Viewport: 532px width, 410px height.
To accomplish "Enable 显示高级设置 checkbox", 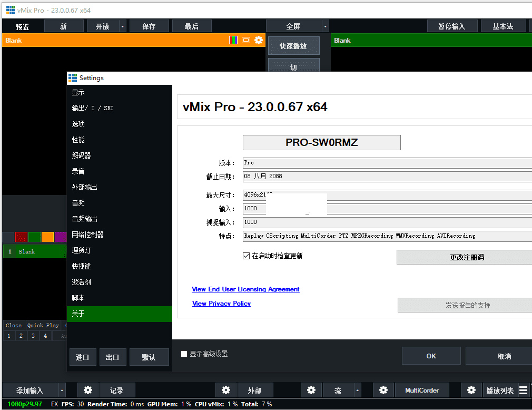I will 184,354.
